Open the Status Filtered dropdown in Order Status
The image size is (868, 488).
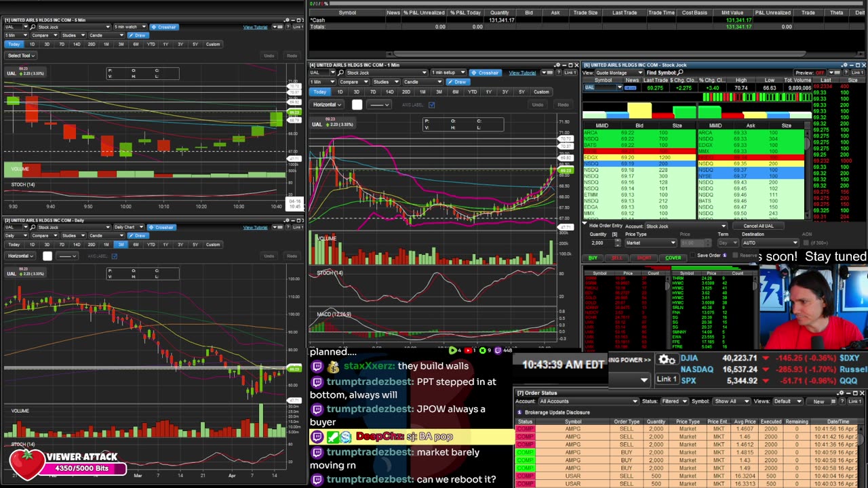pyautogui.click(x=675, y=401)
